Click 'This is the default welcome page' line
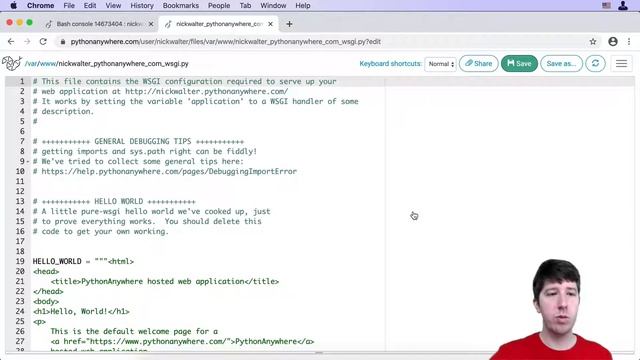640x360 pixels. click(x=134, y=331)
